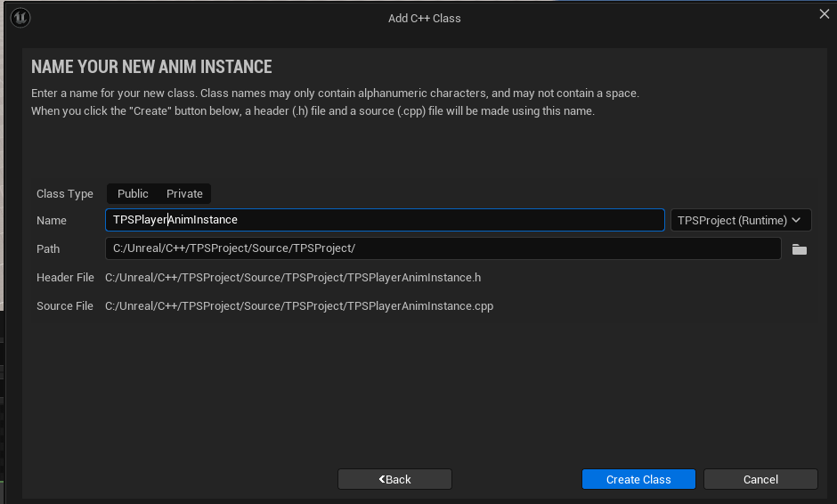Click the Header File path ending in TPSPlayerAnimInstance.h
Screen dimensions: 837x504
coord(293,278)
